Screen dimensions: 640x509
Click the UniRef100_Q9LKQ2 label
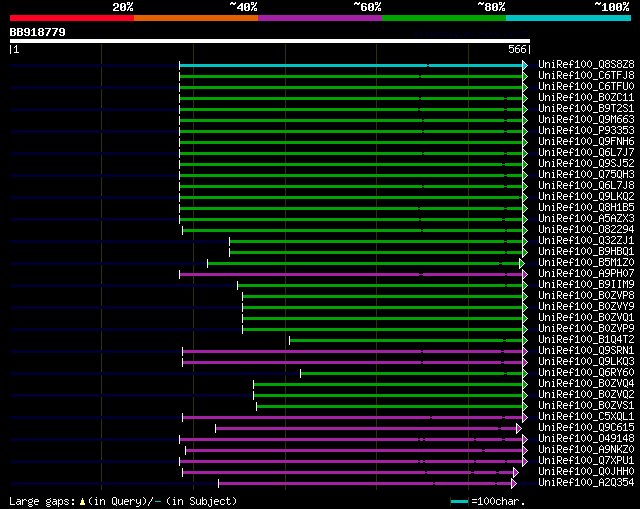[586, 197]
